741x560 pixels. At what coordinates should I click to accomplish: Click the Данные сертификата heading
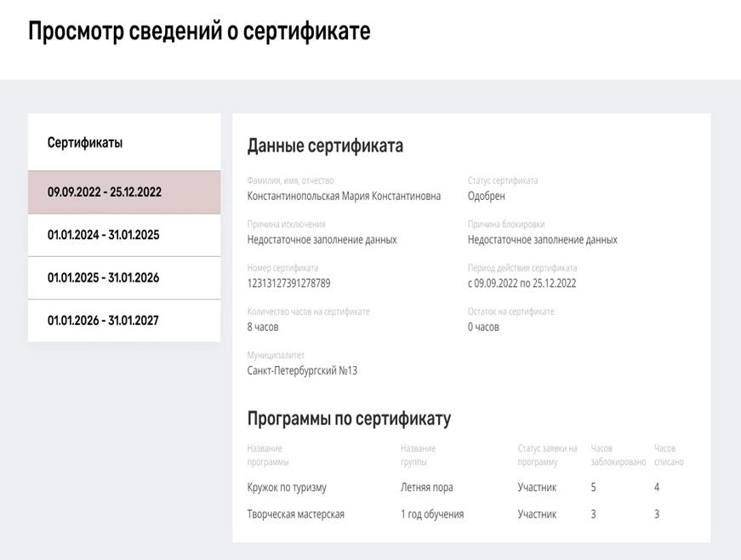point(325,146)
